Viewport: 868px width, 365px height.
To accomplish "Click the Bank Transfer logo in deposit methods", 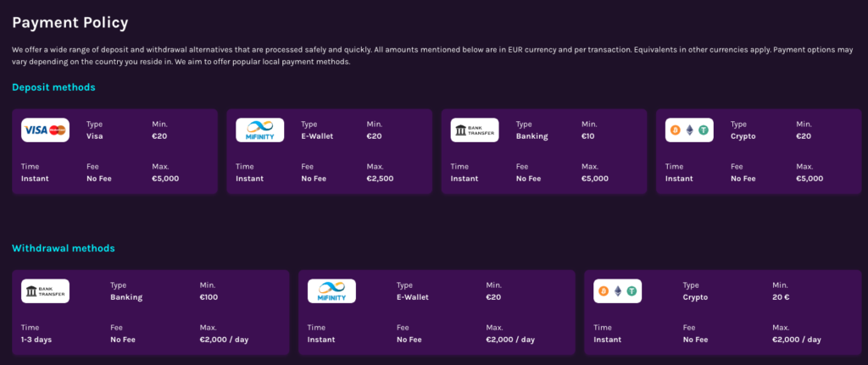I will [475, 130].
